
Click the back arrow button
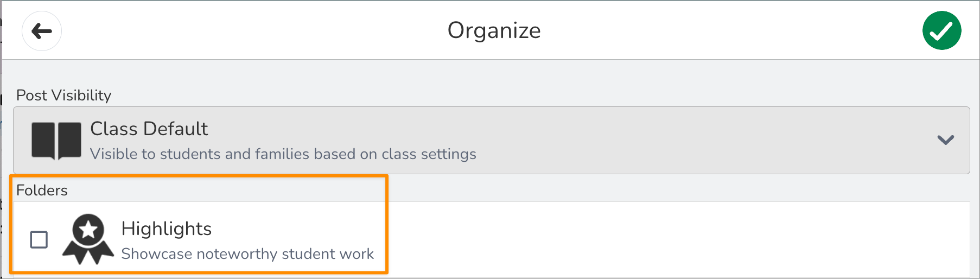(42, 31)
